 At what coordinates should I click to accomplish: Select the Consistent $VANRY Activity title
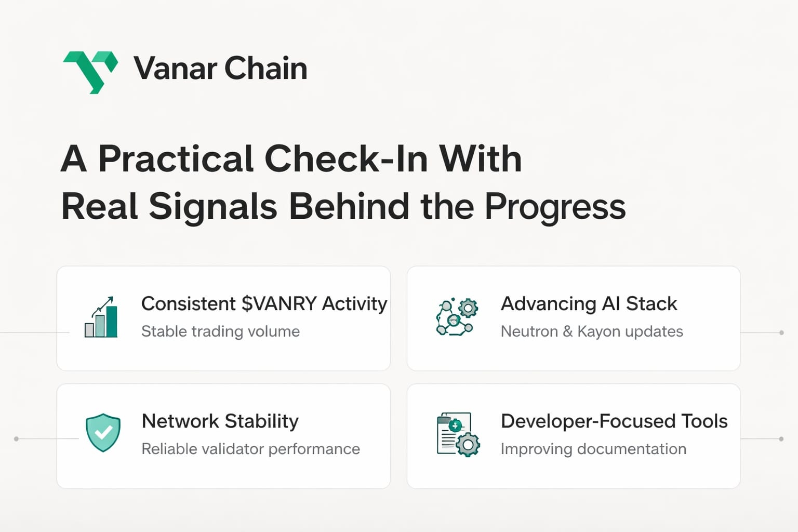pos(264,303)
